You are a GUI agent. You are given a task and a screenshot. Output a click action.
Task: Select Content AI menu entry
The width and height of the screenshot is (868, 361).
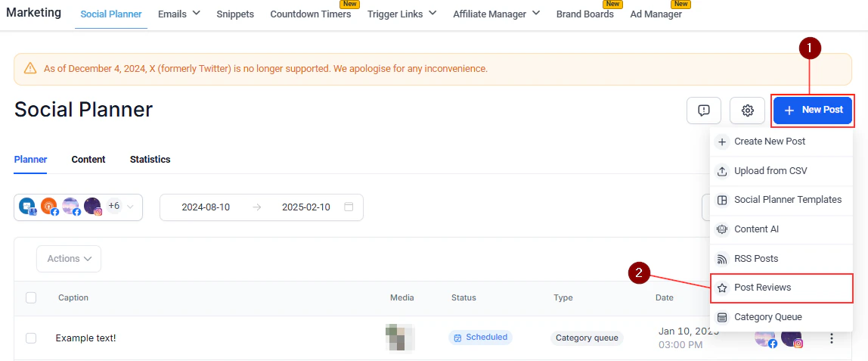point(781,229)
